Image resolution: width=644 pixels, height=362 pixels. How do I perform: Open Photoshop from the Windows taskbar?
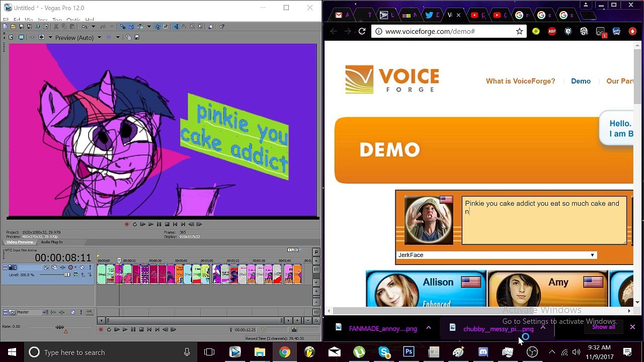409,352
